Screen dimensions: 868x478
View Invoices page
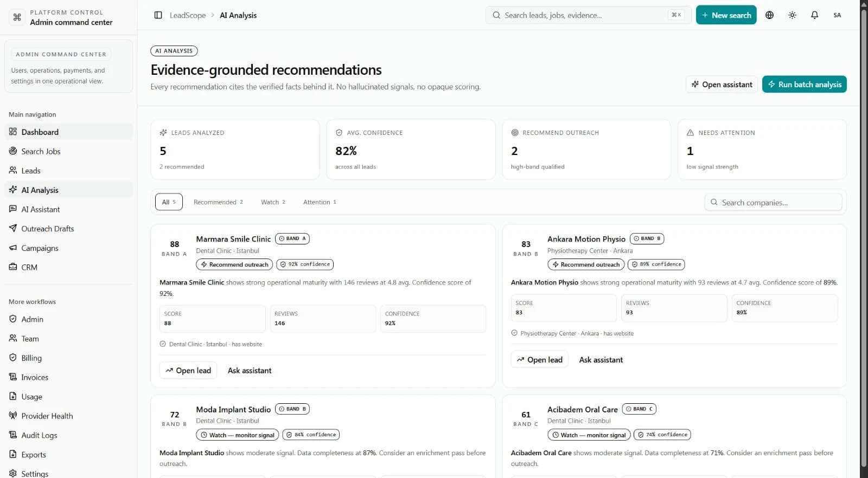68,377
